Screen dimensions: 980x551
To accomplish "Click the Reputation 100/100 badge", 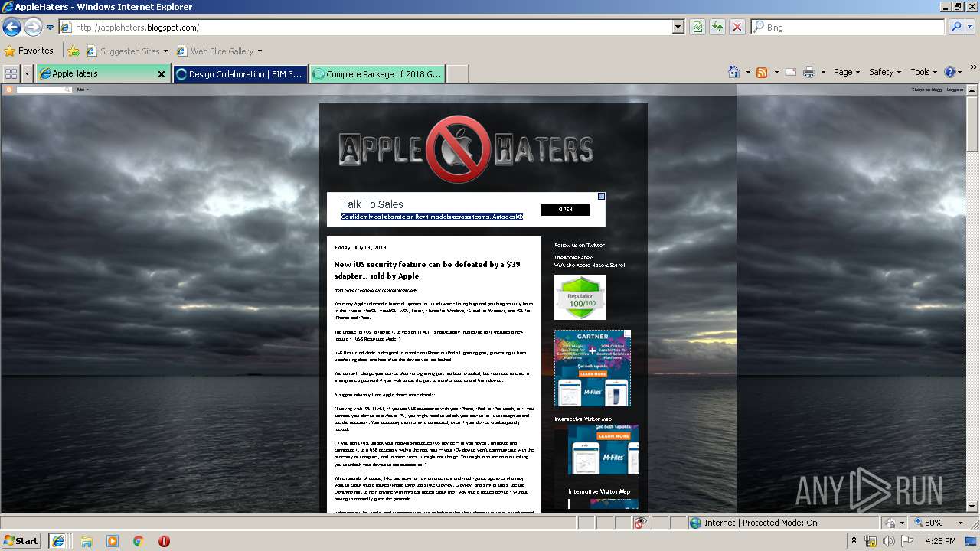I will point(580,297).
